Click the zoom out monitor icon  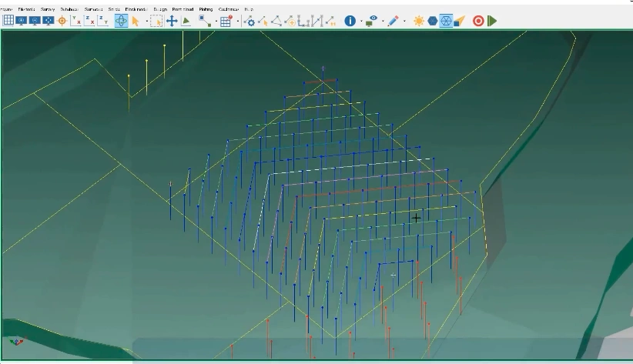click(x=35, y=21)
